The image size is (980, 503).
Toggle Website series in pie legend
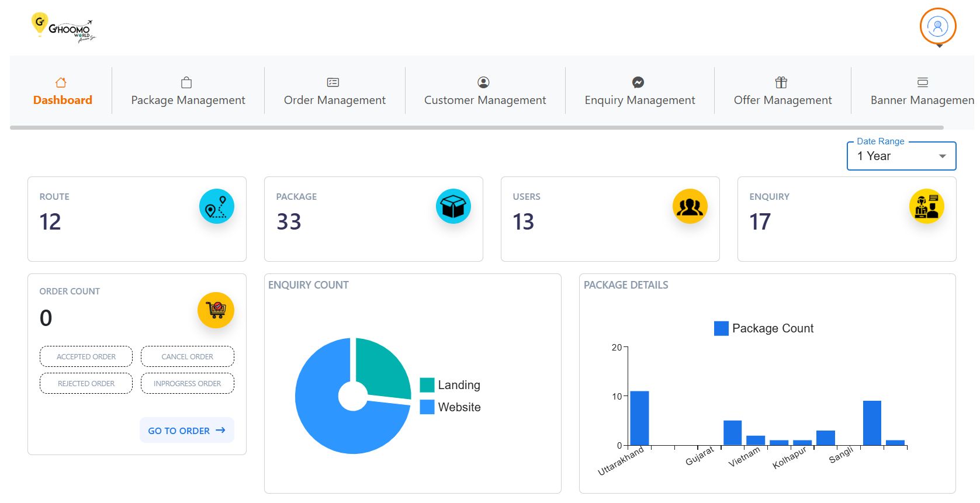tap(450, 407)
